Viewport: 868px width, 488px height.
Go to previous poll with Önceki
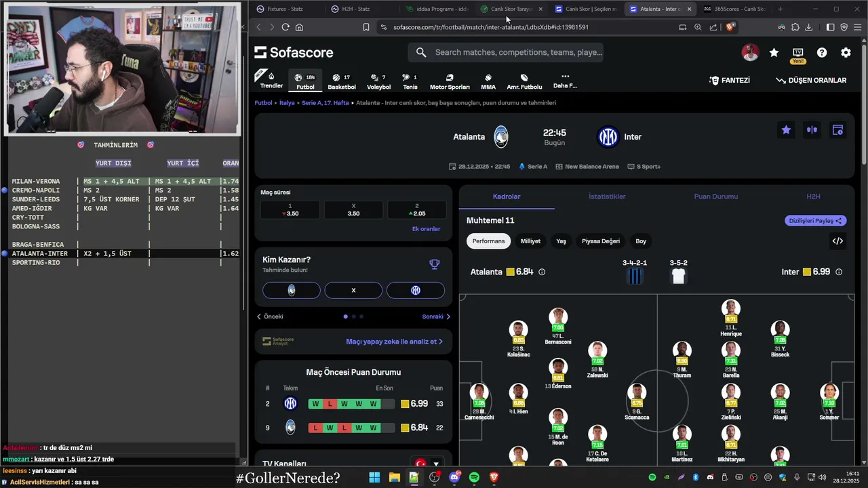click(x=270, y=317)
